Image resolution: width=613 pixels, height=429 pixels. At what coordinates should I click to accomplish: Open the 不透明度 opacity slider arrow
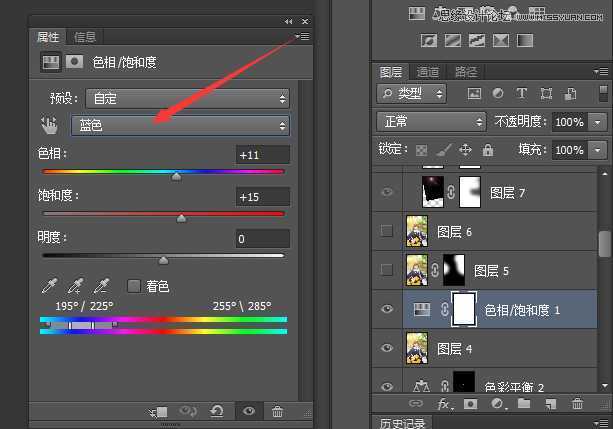click(597, 122)
